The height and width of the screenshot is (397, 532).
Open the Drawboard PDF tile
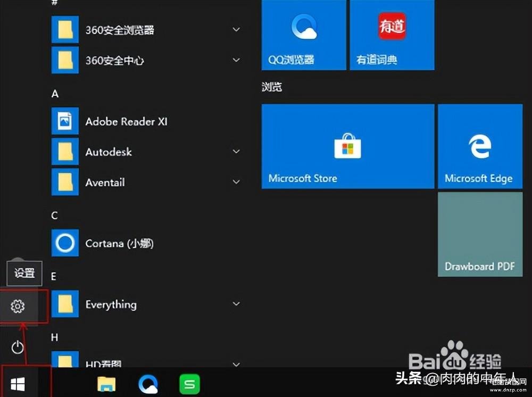point(479,234)
